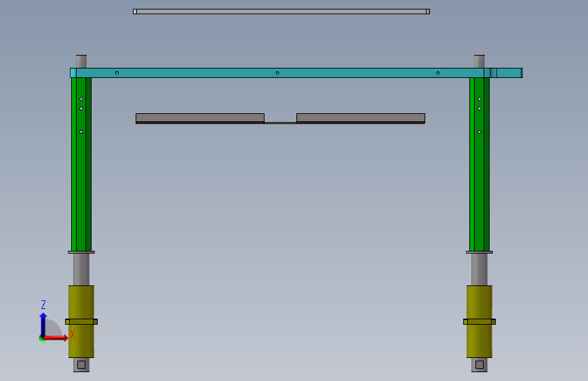Click the red "X" axis label

pyautogui.click(x=73, y=334)
